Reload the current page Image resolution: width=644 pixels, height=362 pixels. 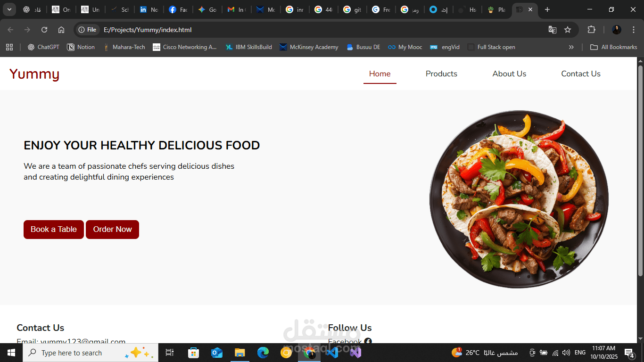point(44,29)
